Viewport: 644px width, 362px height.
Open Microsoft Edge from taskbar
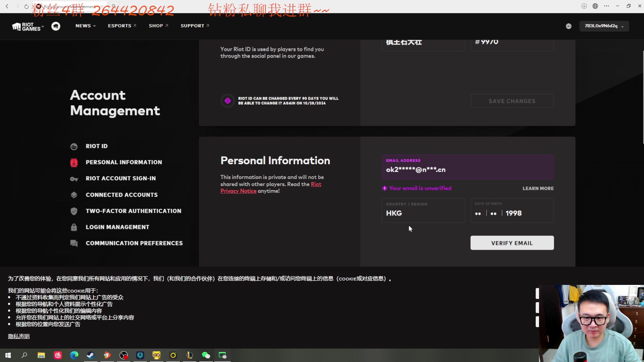click(x=74, y=355)
